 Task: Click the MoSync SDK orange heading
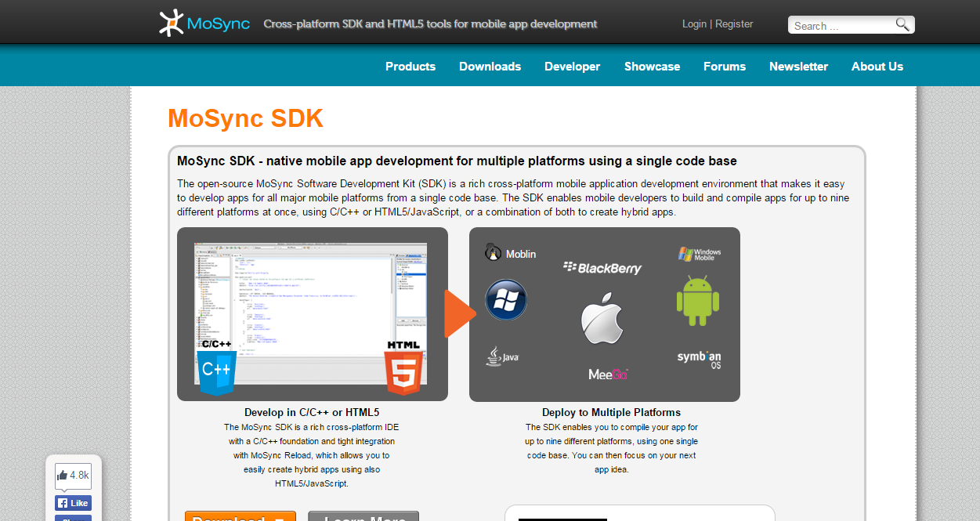point(245,118)
